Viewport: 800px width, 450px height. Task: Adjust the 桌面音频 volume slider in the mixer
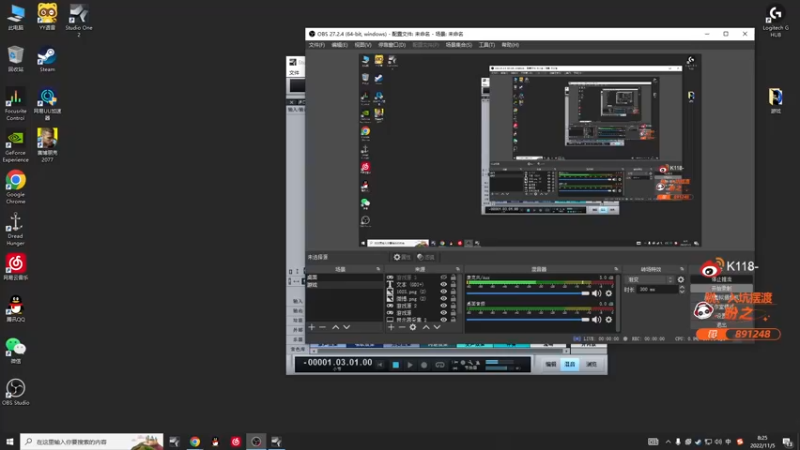(528, 319)
